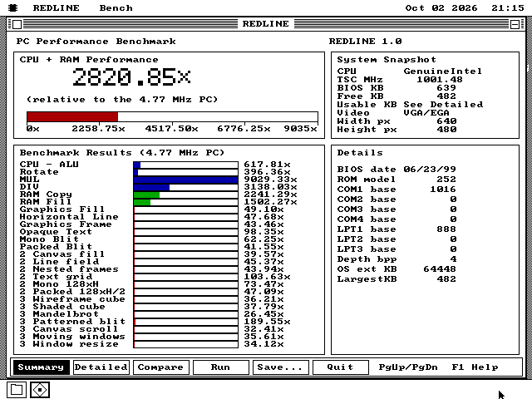Open the Compare view
Screen dimensions: 532x399
pyautogui.click(x=160, y=367)
